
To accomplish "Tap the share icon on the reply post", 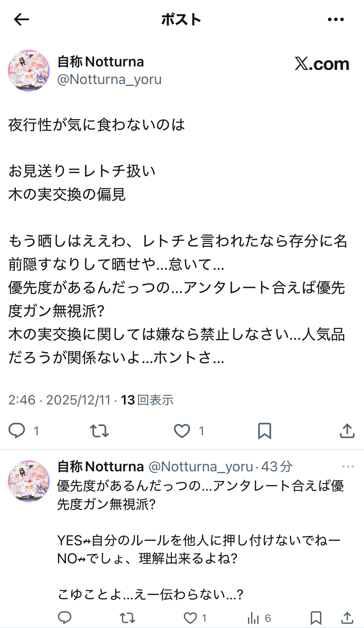I will [x=347, y=617].
